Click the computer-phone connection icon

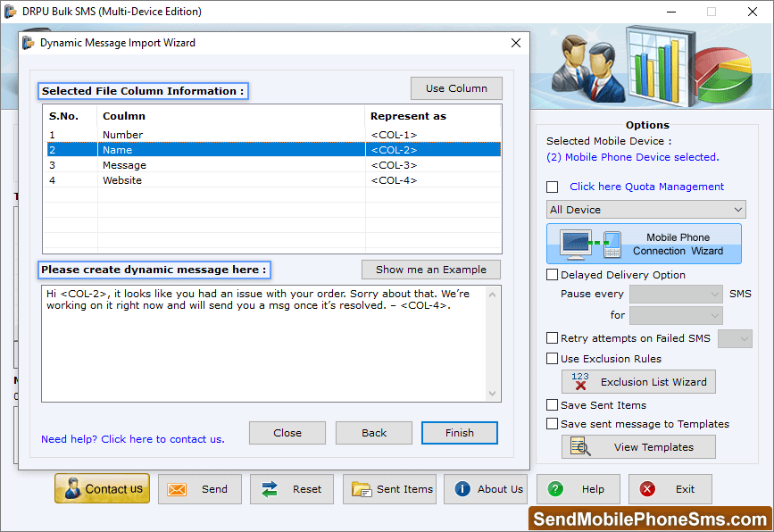pos(590,245)
